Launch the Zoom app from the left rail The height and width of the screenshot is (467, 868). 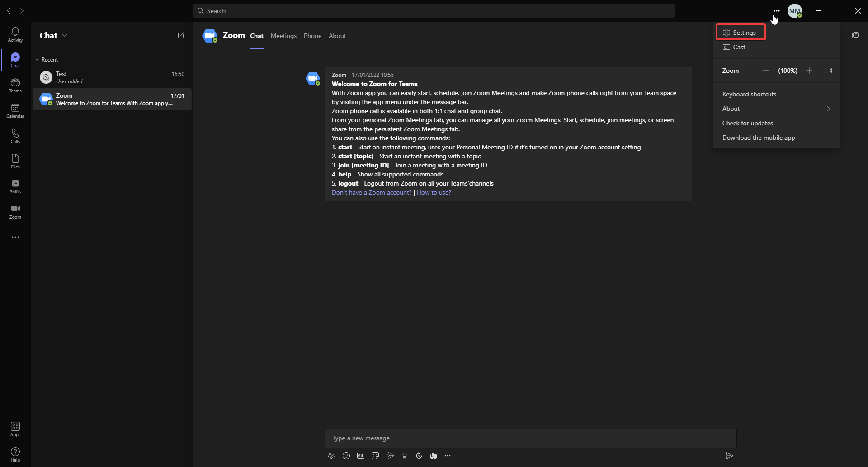pyautogui.click(x=15, y=211)
